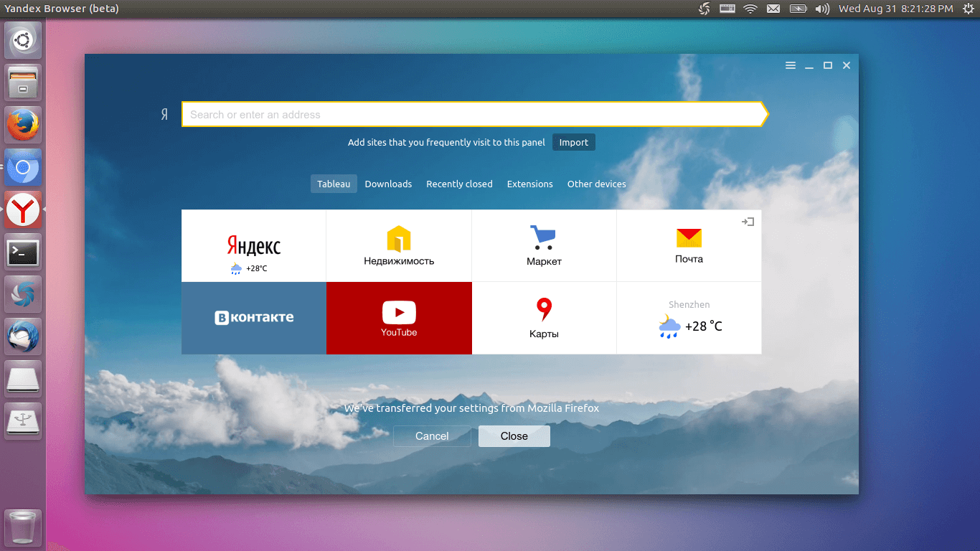The width and height of the screenshot is (980, 551).
Task: Open the sound volume indicator
Action: 822,9
